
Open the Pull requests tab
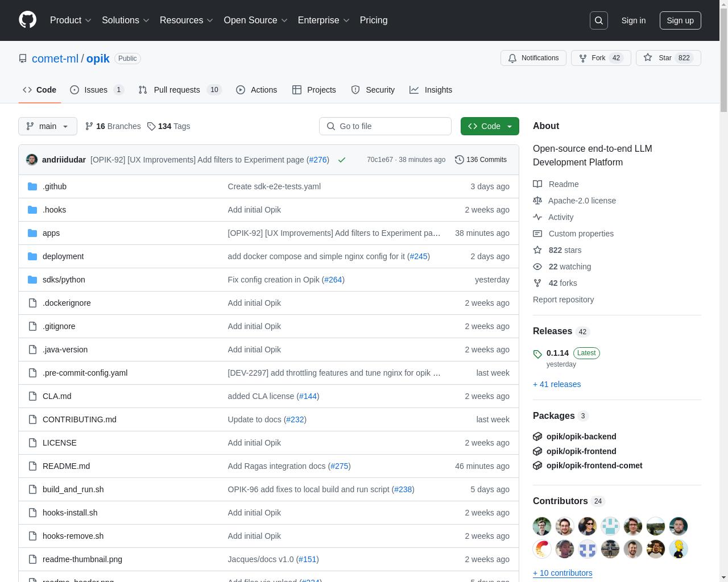click(180, 90)
